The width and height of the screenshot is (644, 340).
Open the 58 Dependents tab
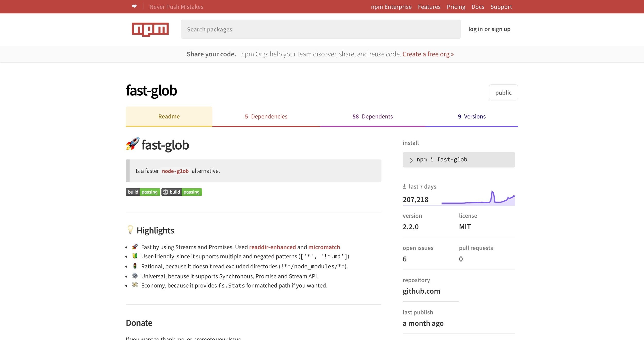[x=372, y=116]
